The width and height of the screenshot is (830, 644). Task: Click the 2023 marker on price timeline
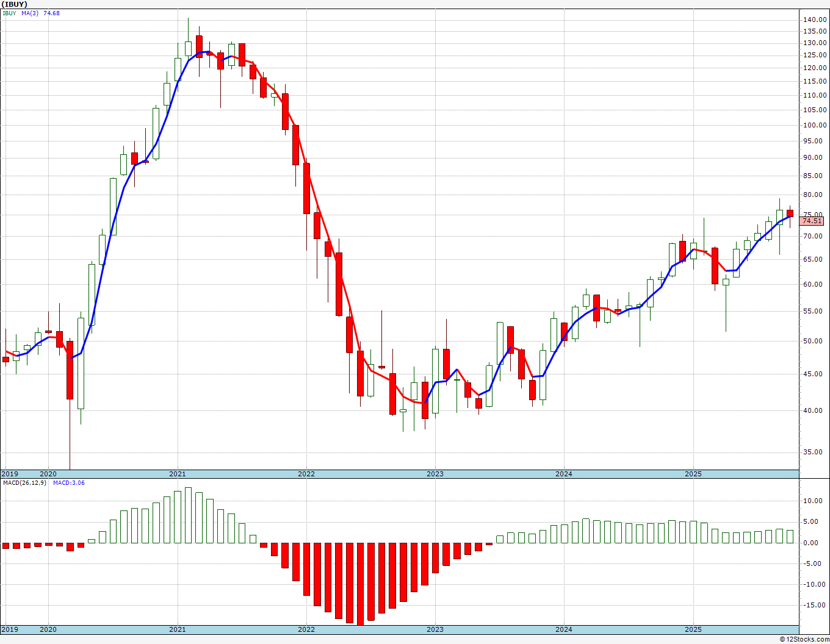[x=435, y=474]
